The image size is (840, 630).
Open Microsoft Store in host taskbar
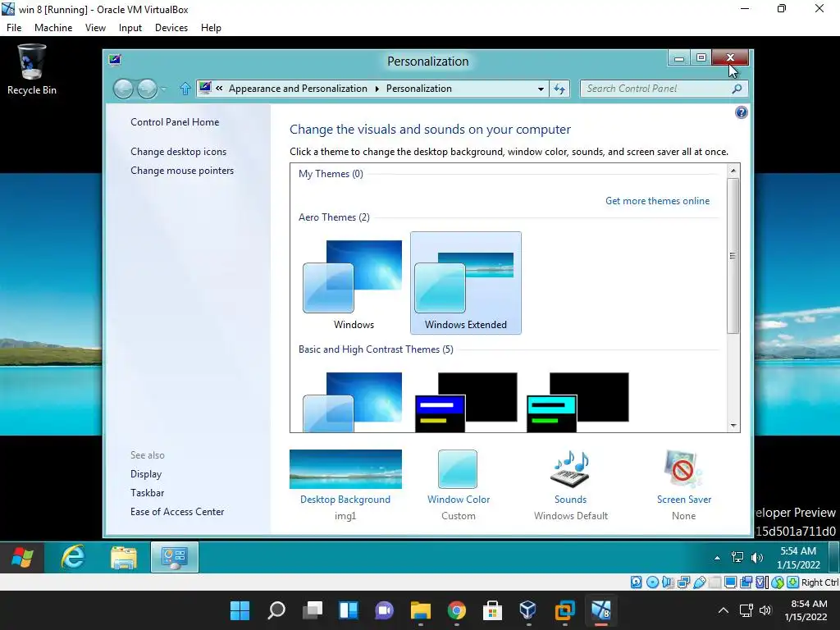coord(492,610)
